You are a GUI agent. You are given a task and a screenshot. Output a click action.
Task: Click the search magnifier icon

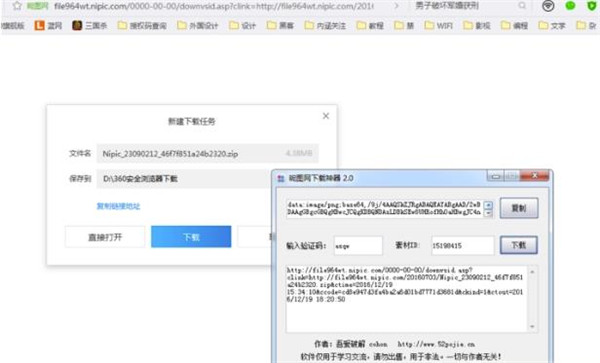point(522,6)
